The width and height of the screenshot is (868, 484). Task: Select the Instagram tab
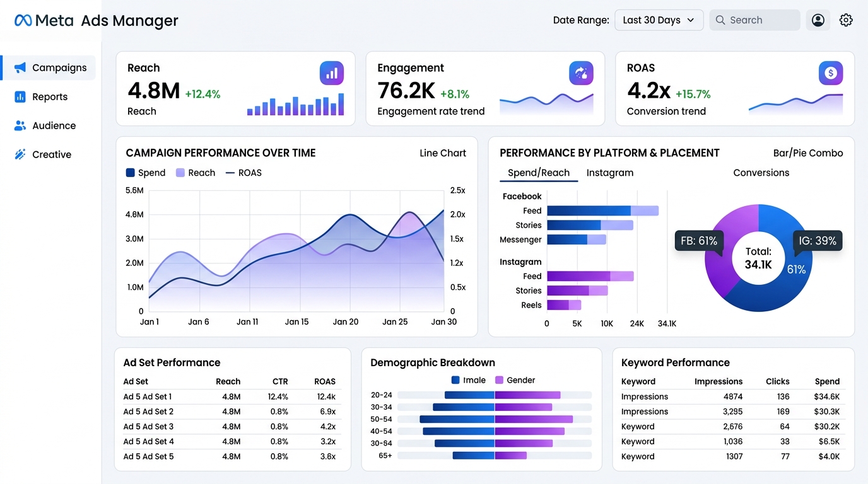[x=610, y=173]
